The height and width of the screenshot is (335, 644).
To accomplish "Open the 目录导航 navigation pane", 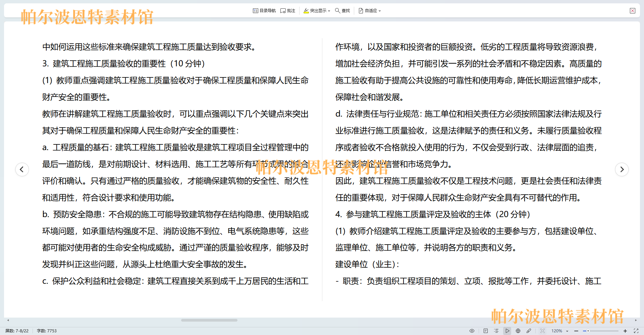I will [x=264, y=11].
